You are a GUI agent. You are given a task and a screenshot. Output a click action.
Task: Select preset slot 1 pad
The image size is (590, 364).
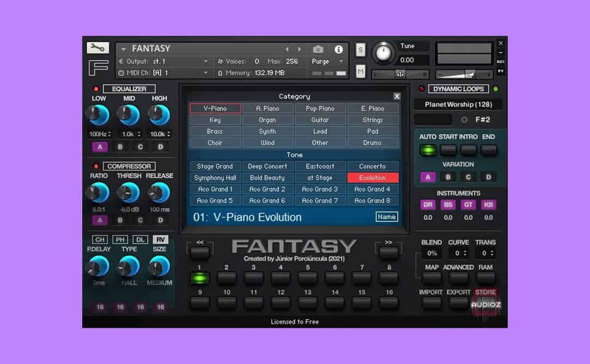(199, 278)
